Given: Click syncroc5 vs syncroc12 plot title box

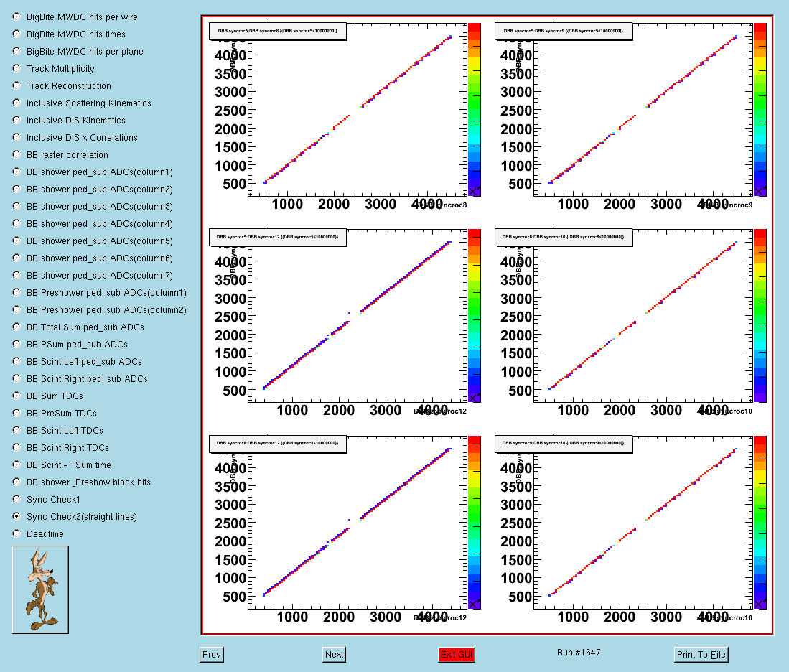Looking at the screenshot, I should click(278, 237).
